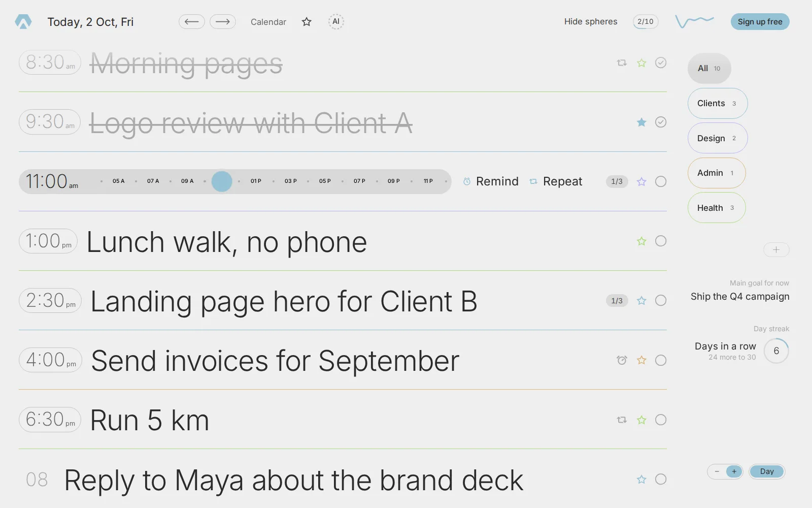Expand 1/3 subtasks on 11:00 task
Image resolution: width=812 pixels, height=508 pixels.
click(617, 181)
